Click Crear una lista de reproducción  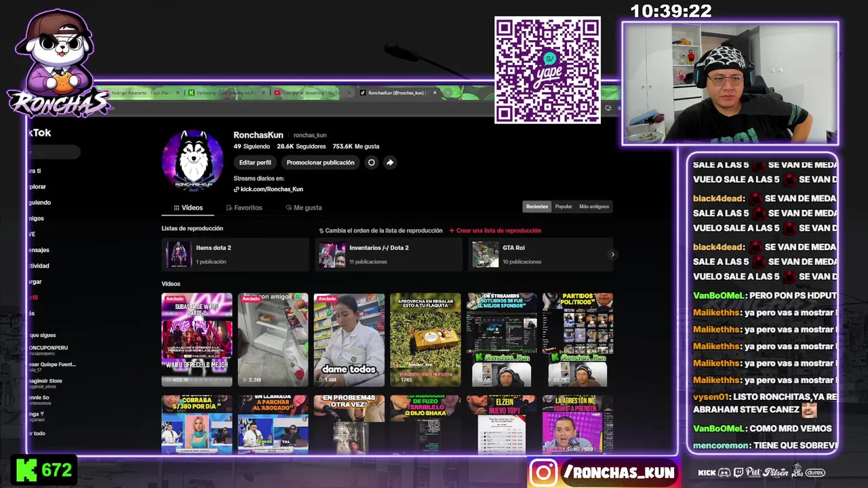495,230
